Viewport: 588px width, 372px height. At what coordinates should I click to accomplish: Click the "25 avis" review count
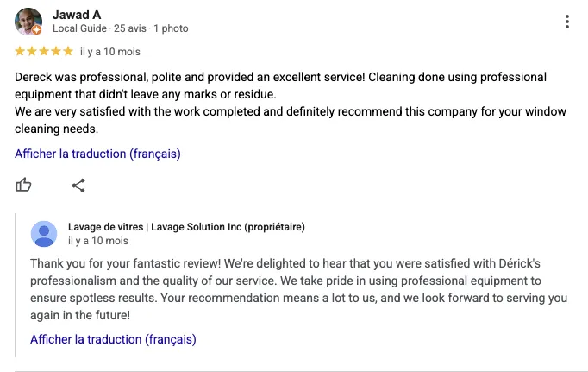(129, 28)
